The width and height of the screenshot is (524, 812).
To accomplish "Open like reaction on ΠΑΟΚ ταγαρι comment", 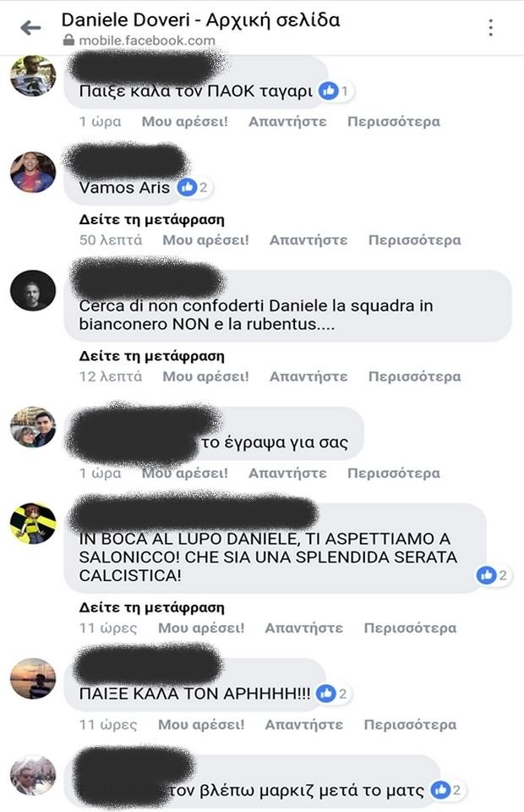I will (x=328, y=91).
